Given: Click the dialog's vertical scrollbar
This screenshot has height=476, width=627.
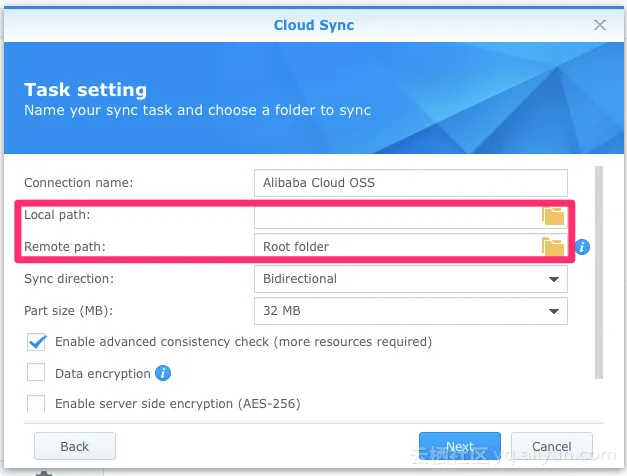Looking at the screenshot, I should point(599,272).
